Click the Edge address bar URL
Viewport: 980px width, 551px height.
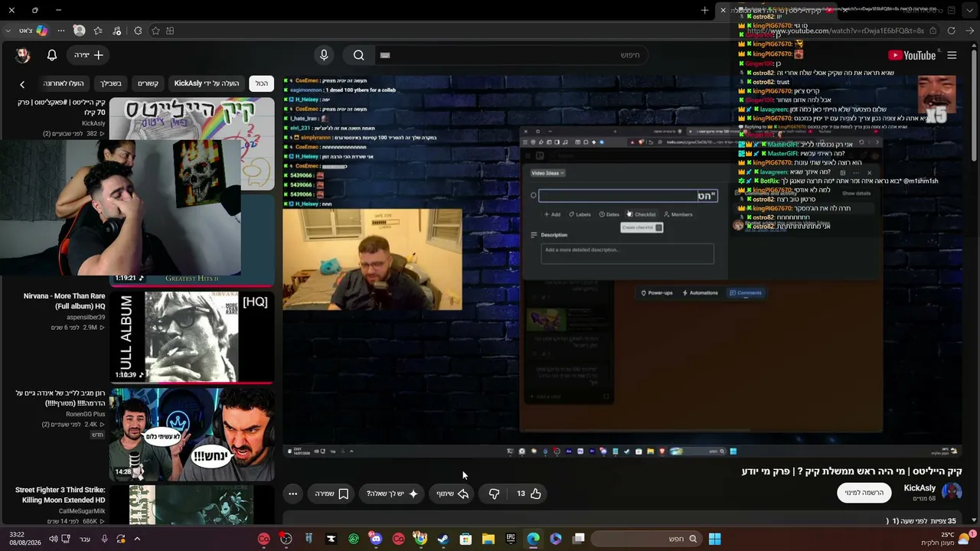[836, 31]
